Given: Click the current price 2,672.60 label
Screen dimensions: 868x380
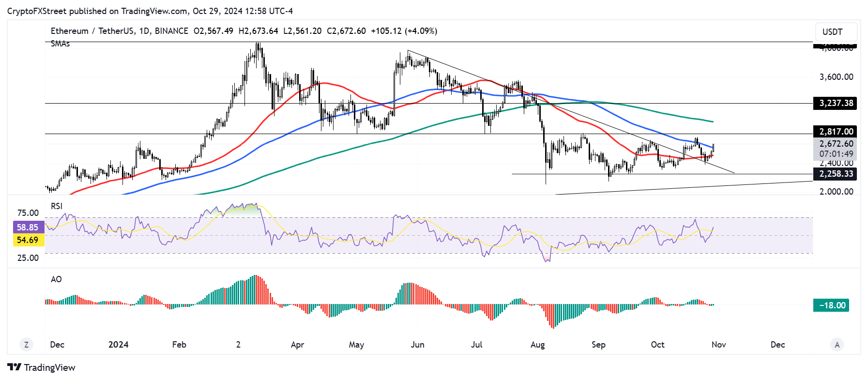Looking at the screenshot, I should click(836, 144).
